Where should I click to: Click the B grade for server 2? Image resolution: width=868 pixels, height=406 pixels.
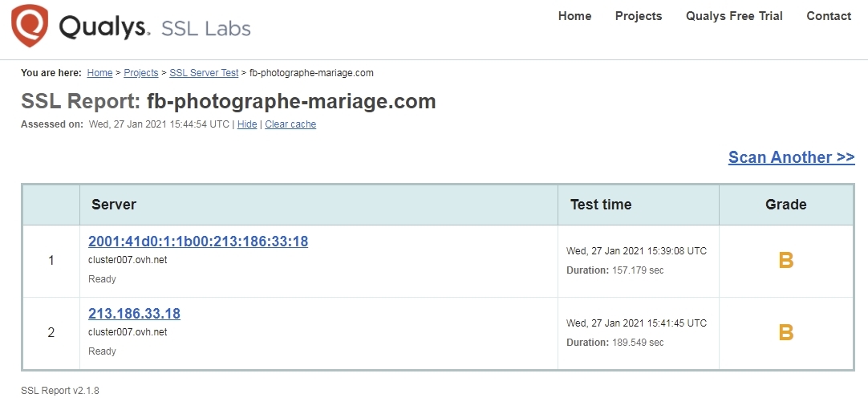click(786, 332)
